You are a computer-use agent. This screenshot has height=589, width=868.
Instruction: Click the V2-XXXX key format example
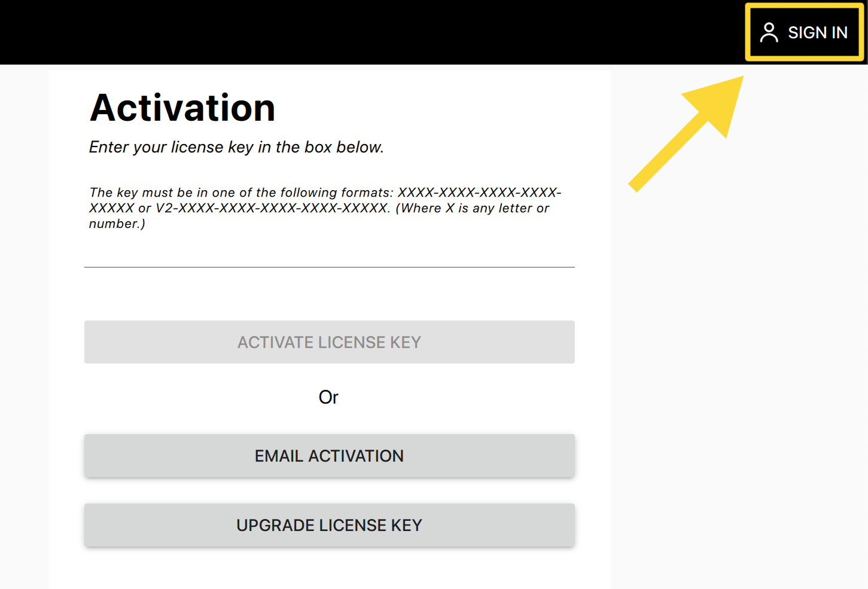272,208
